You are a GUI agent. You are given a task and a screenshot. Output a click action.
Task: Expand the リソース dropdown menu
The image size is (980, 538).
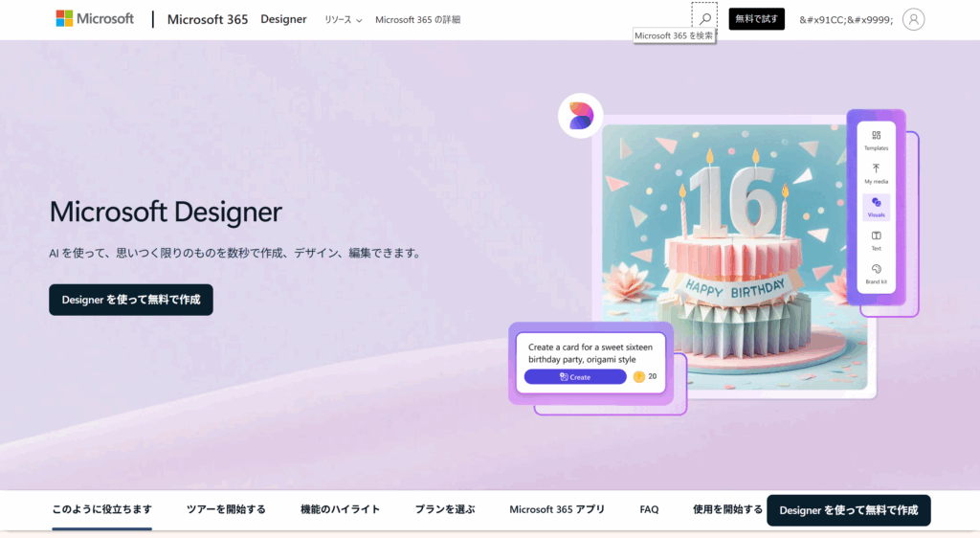(x=343, y=20)
